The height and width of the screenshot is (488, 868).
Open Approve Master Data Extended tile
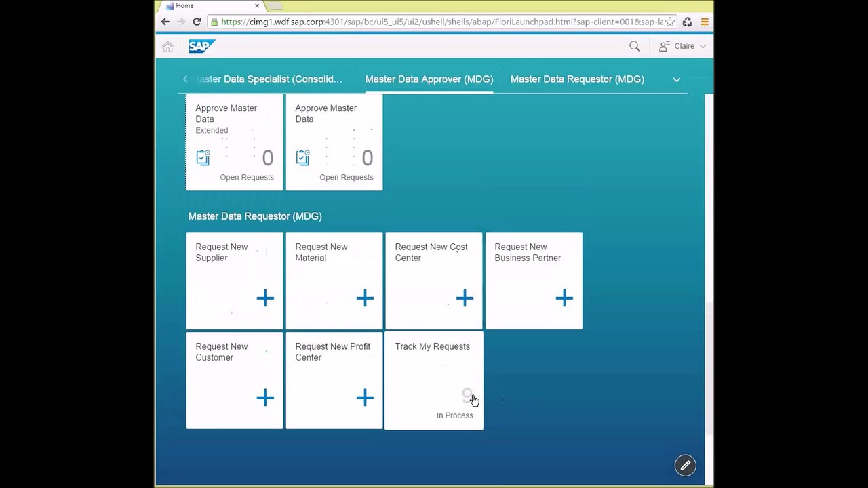coord(235,142)
